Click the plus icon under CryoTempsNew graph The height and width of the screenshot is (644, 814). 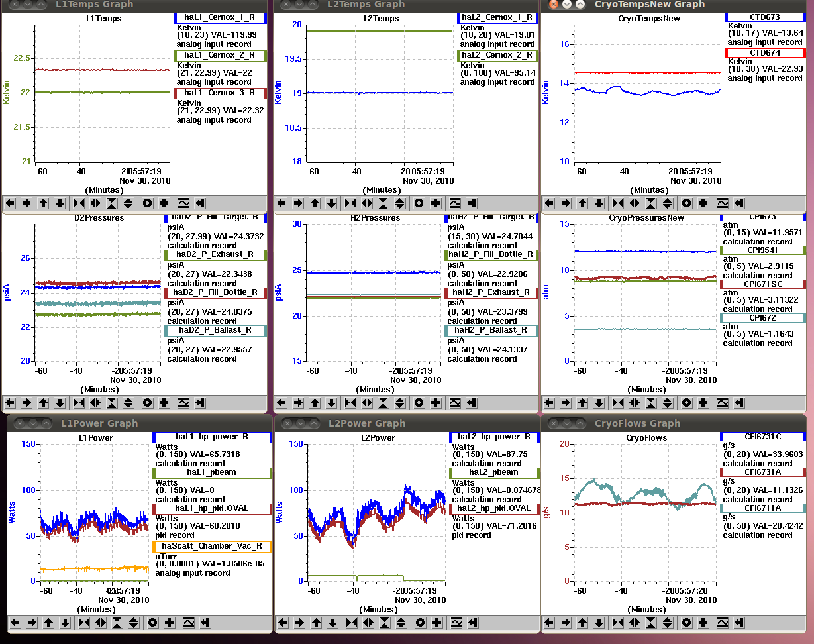[703, 203]
